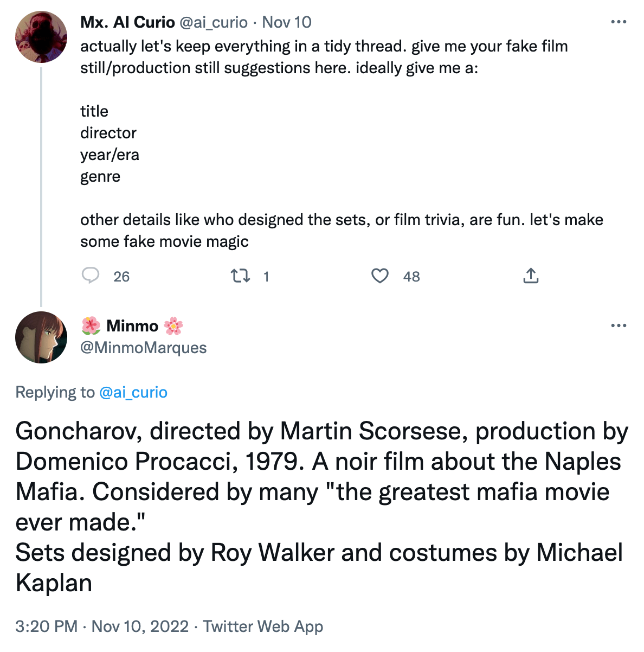
Task: Open more options on Mx. AI Curio tweet
Action: pyautogui.click(x=619, y=22)
